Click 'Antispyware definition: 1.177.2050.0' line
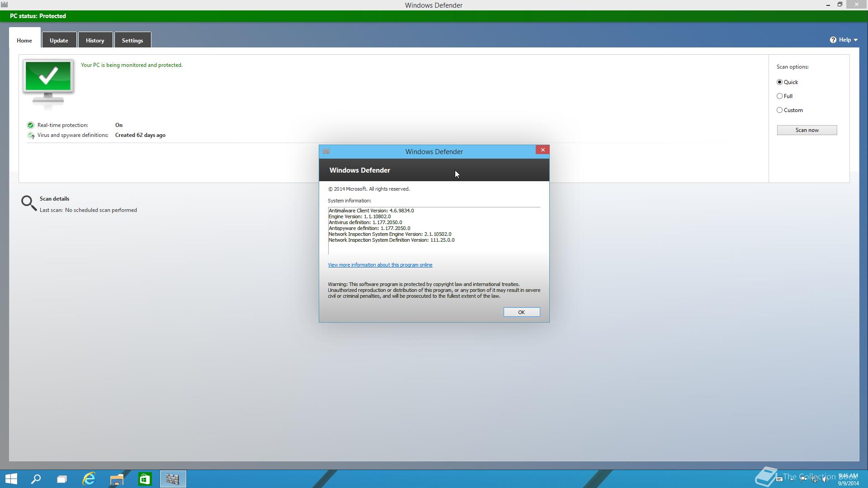The image size is (868, 488). [369, 228]
